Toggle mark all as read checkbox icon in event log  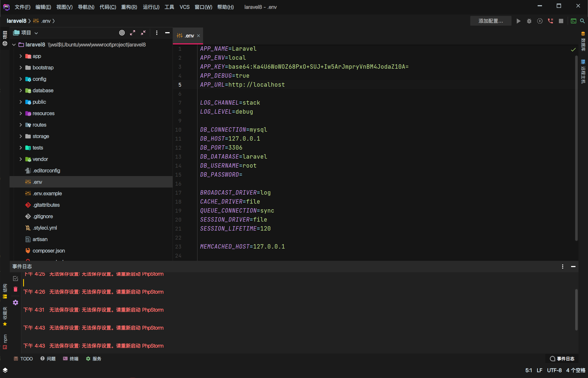click(x=16, y=279)
